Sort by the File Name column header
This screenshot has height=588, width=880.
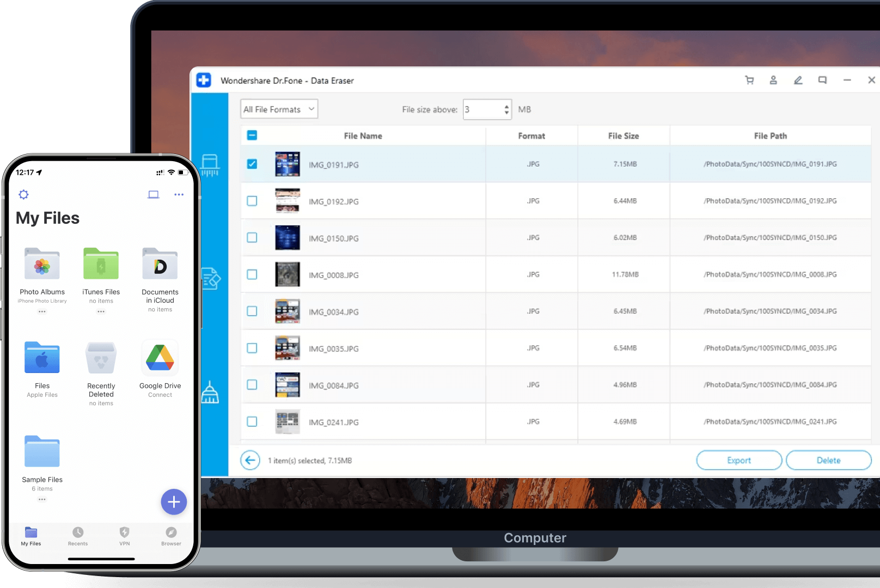point(363,136)
